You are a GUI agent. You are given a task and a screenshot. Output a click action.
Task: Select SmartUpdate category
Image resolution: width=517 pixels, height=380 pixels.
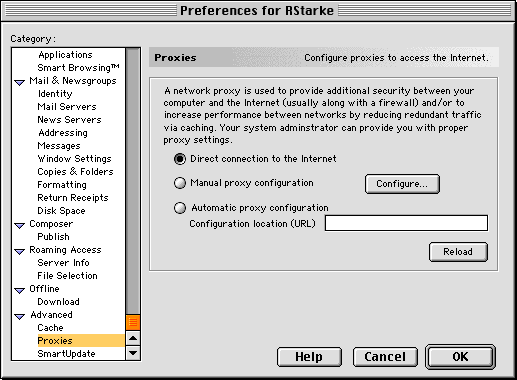[x=66, y=354]
